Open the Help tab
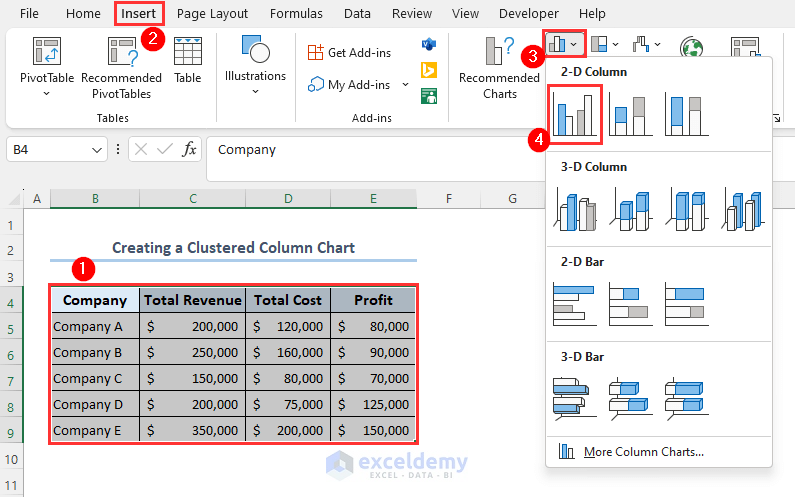The image size is (795, 497). 592,14
